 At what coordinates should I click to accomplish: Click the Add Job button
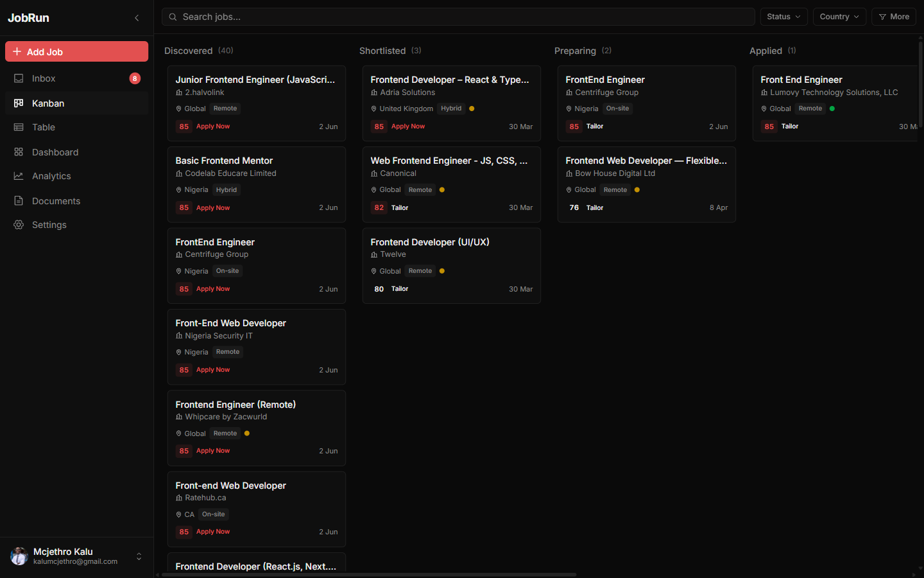click(x=77, y=51)
